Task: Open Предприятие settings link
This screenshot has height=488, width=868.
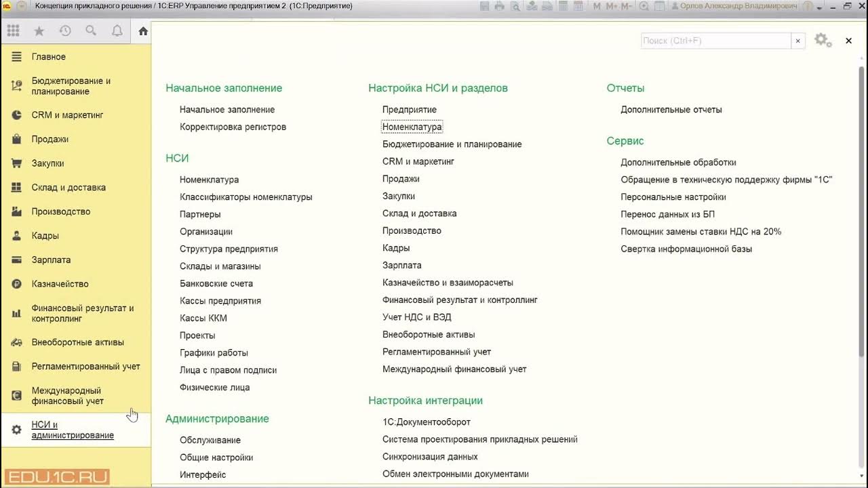Action: tap(410, 110)
